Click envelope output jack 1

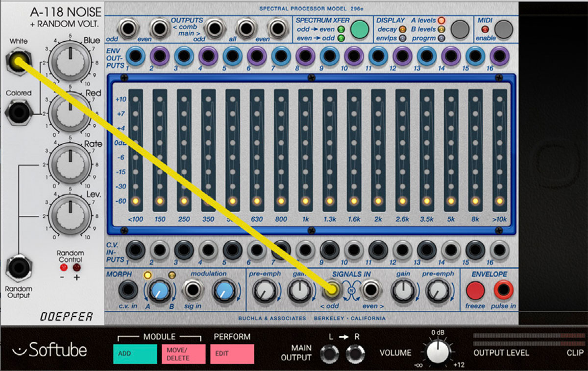[x=136, y=56]
